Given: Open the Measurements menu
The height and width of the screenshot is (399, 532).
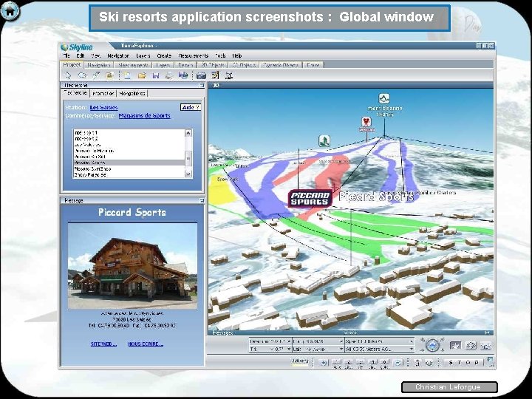Looking at the screenshot, I should point(193,55).
